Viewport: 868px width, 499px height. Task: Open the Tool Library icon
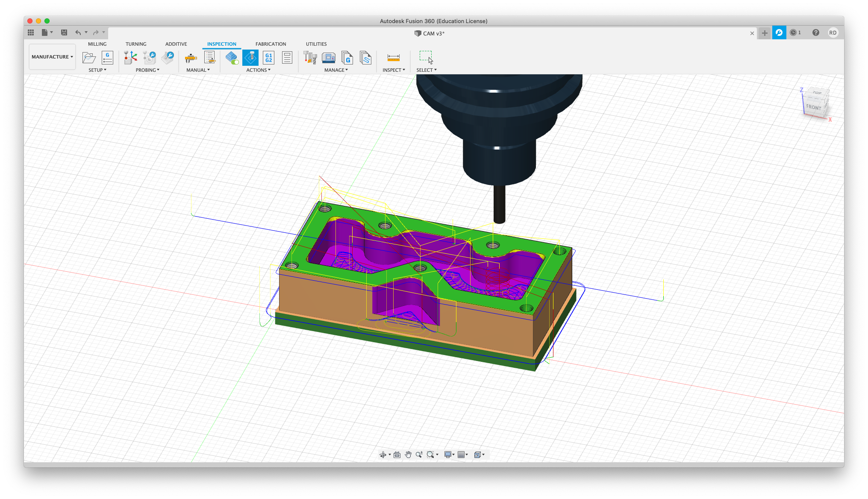tap(310, 57)
